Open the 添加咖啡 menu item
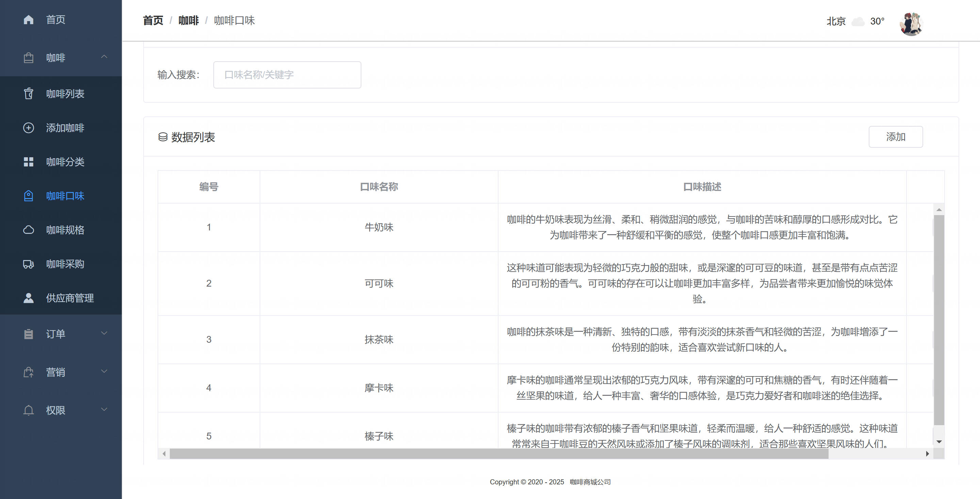 (61, 128)
